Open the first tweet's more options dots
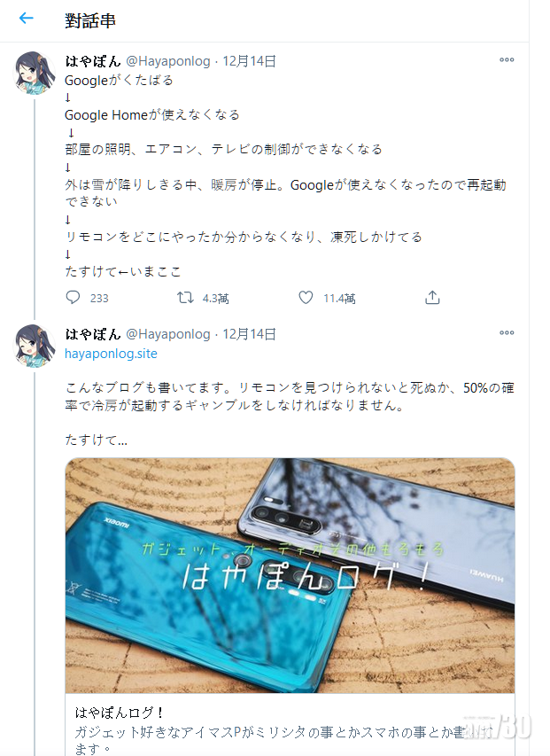The height and width of the screenshot is (756, 550). (507, 59)
